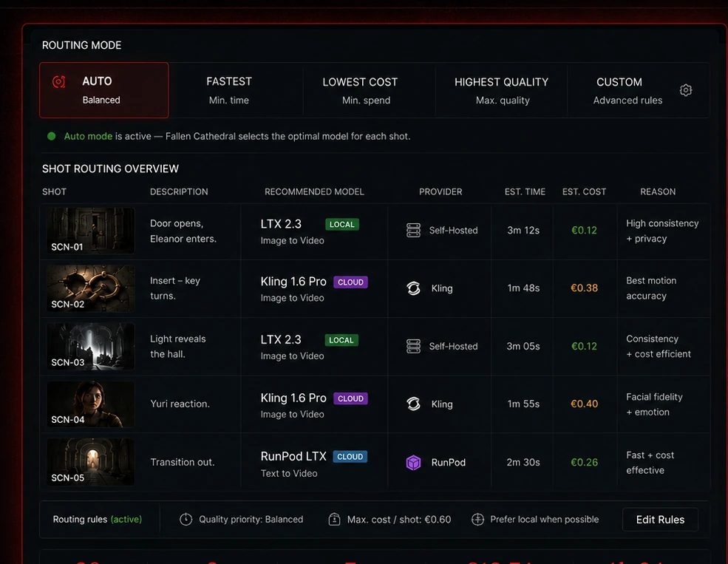The width and height of the screenshot is (728, 564).
Task: Click 'High consistency + privacy' reason
Action: tap(662, 231)
